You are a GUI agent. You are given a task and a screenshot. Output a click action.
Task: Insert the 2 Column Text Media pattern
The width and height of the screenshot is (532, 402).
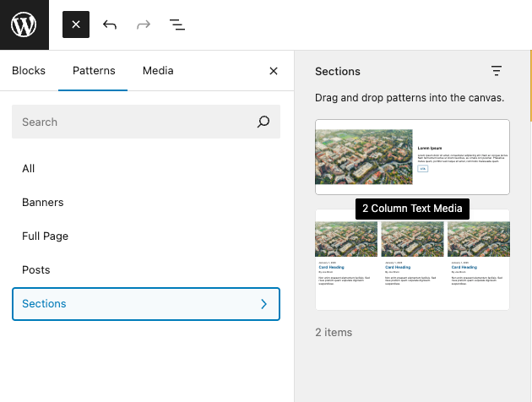(x=412, y=157)
